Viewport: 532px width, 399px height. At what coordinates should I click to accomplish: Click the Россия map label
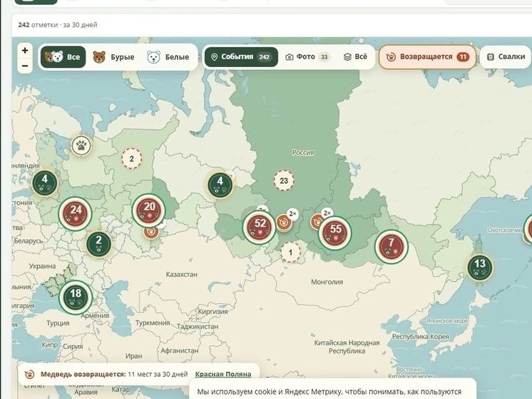click(303, 153)
